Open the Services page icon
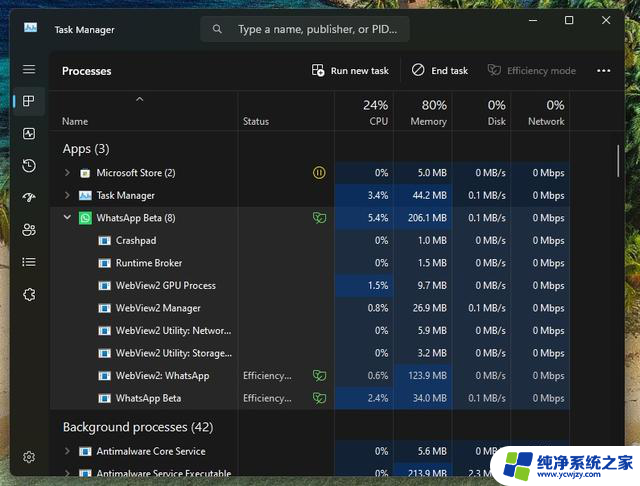Screen dimensions: 640x486 (29, 294)
